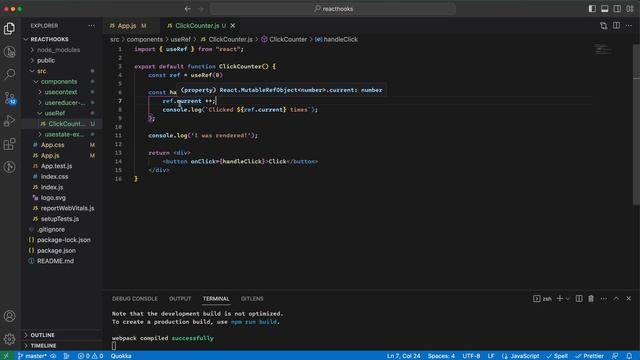The height and width of the screenshot is (360, 640).
Task: Split the editor to the right
Action: point(616,25)
